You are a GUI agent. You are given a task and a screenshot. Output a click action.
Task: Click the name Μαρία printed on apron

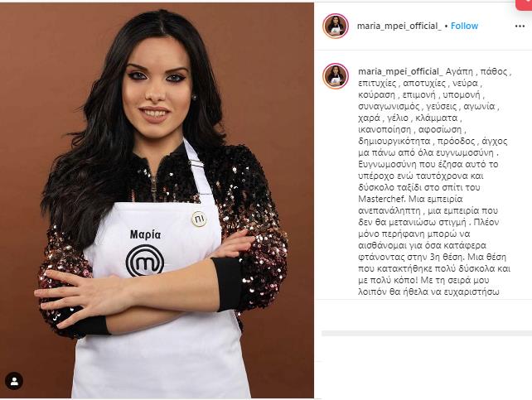click(x=145, y=234)
